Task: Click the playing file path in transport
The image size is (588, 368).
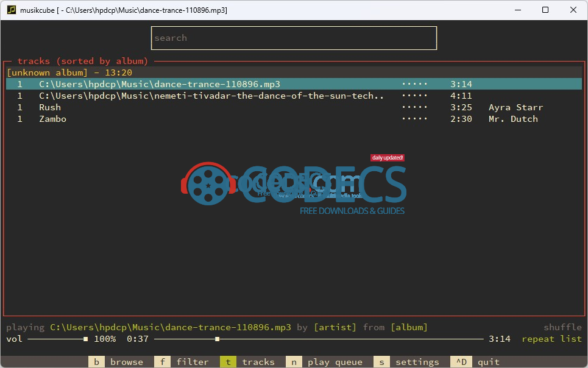Action: pos(171,327)
